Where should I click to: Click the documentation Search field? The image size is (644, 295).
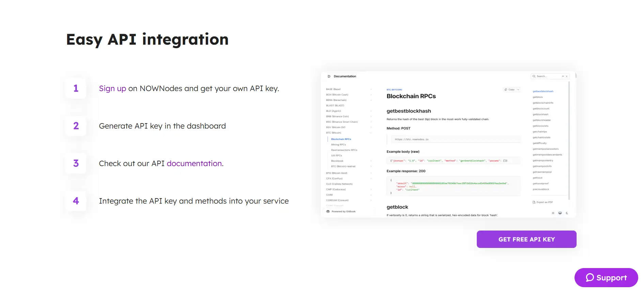[x=548, y=76]
